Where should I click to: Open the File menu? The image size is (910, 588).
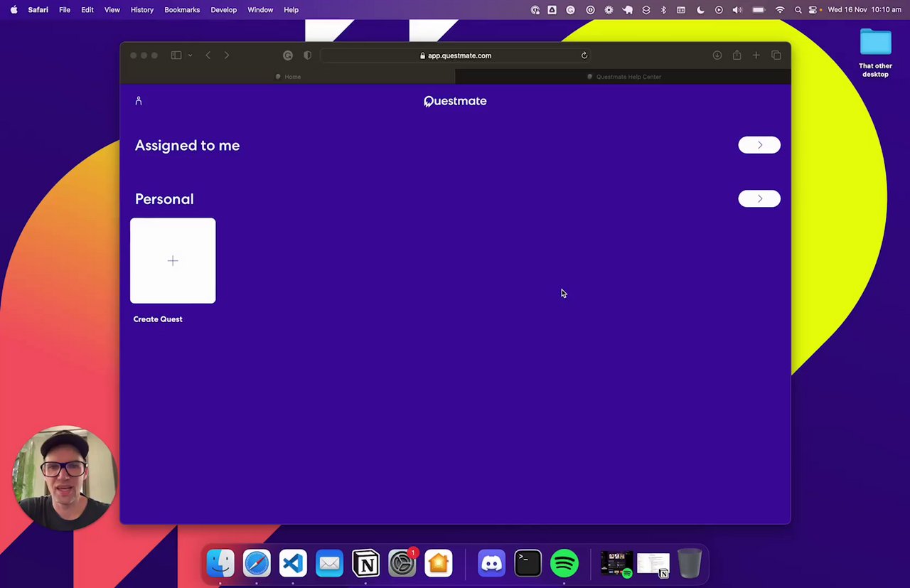tap(65, 10)
